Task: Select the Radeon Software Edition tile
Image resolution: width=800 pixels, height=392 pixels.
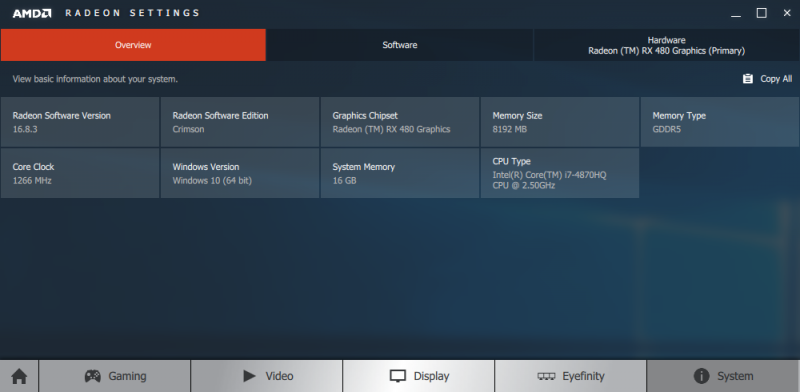Action: click(240, 122)
